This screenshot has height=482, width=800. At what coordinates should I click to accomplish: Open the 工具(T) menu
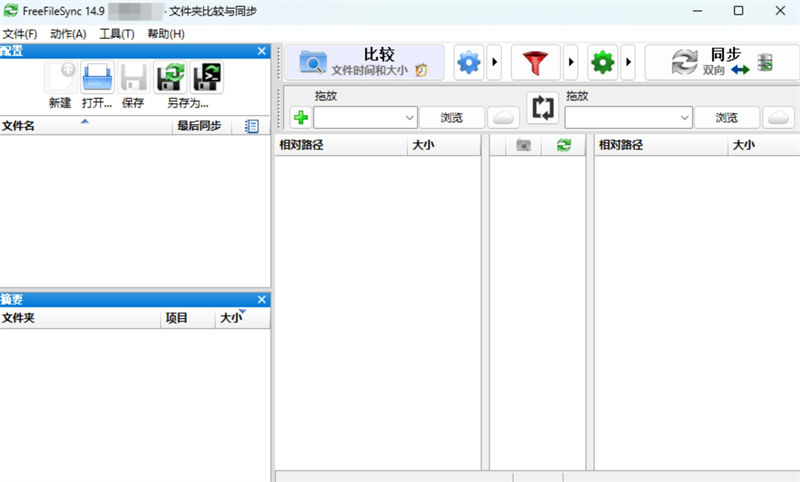[117, 34]
